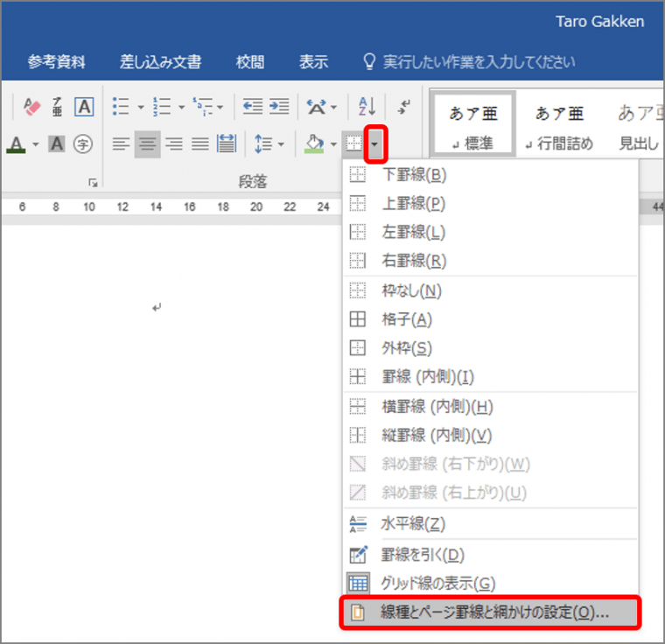This screenshot has height=644, width=665.
Task: Click the borders button icon
Action: (353, 143)
